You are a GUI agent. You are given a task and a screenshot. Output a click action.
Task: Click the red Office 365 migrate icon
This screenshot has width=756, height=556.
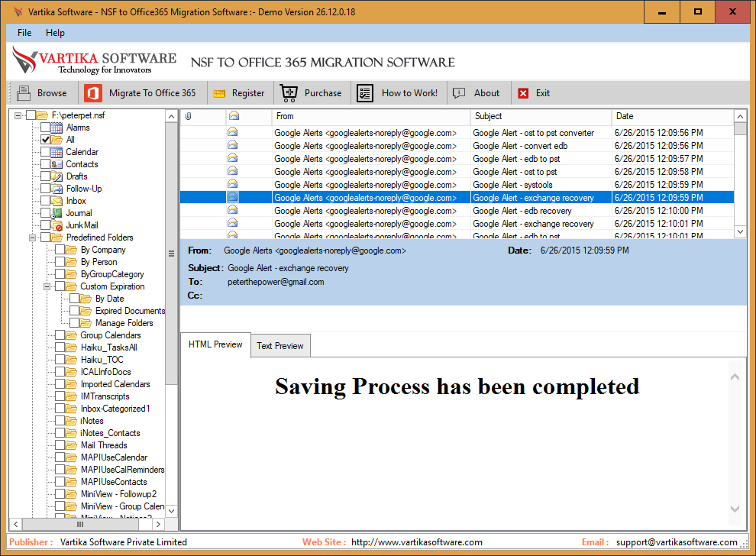pos(93,92)
